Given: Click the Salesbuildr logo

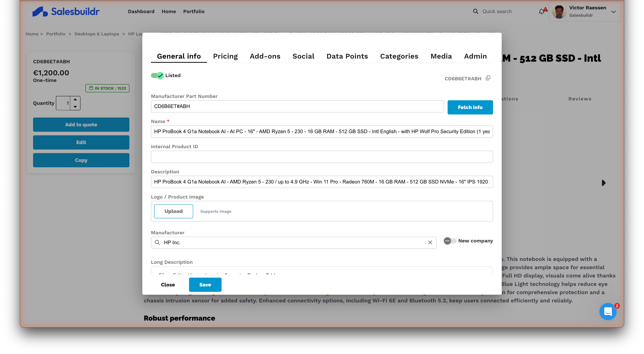Looking at the screenshot, I should pyautogui.click(x=66, y=12).
